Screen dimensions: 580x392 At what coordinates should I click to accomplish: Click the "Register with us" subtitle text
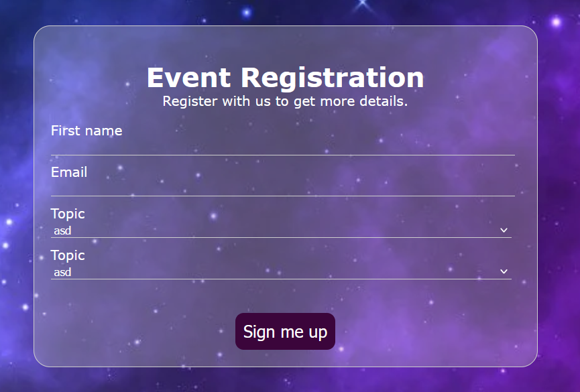coord(285,102)
